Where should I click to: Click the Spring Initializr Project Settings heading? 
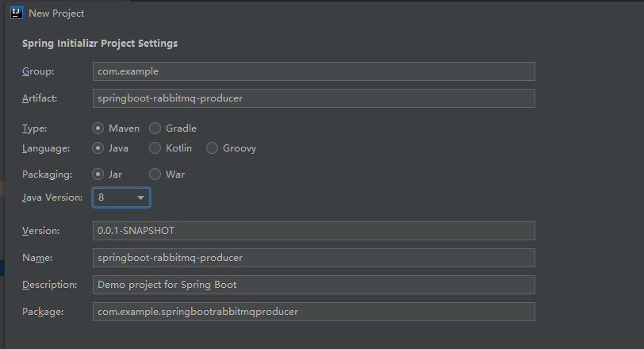pos(100,44)
